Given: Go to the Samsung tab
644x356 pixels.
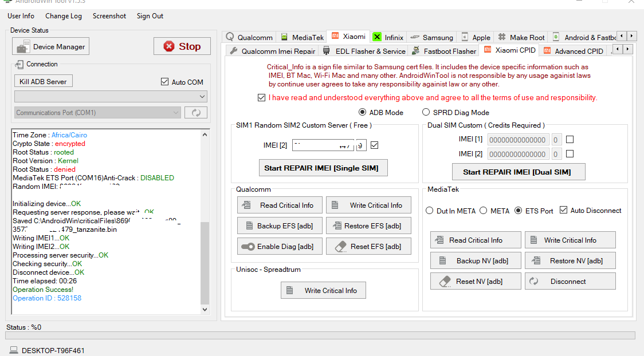Looking at the screenshot, I should click(431, 37).
